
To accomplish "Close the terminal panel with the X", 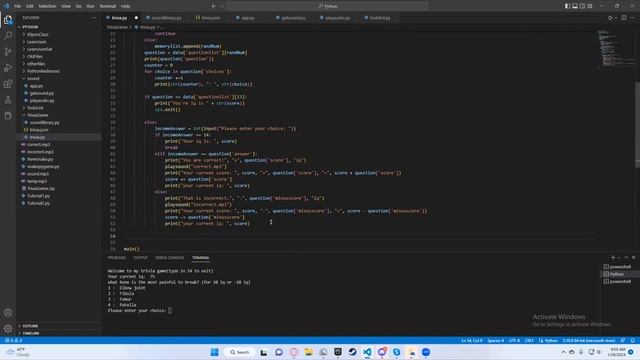I will tap(633, 258).
